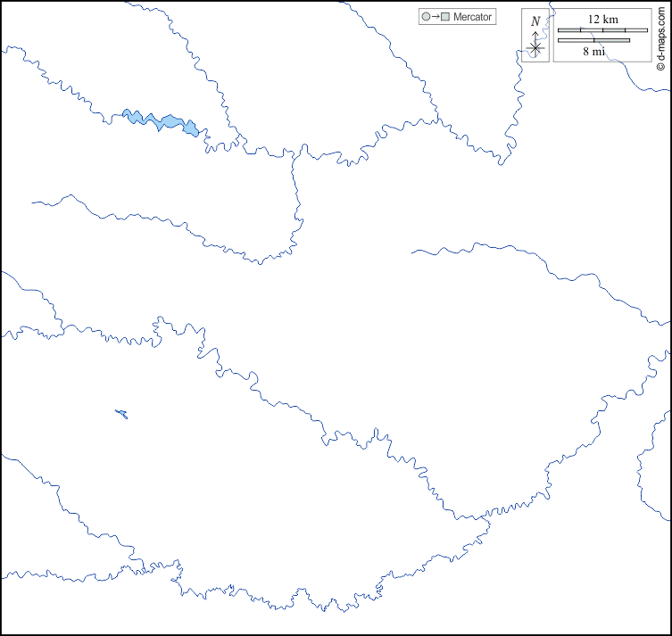Image resolution: width=672 pixels, height=636 pixels.
Task: Click the "12 km" distance text
Action: [602, 19]
